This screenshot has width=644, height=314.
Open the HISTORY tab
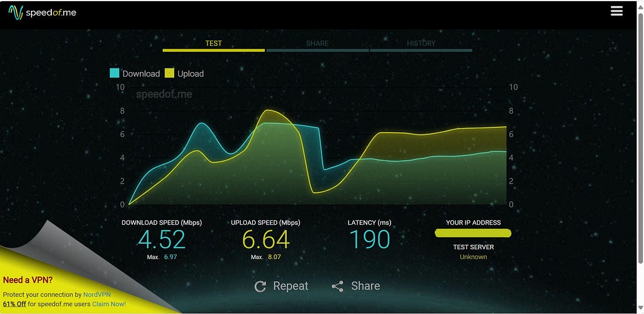point(421,43)
